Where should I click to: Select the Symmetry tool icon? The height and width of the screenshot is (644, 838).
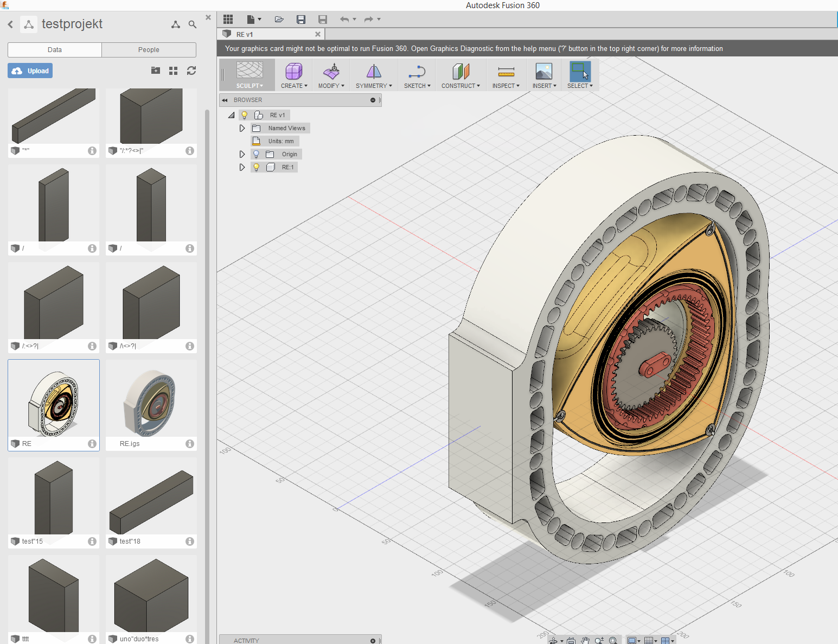(374, 71)
